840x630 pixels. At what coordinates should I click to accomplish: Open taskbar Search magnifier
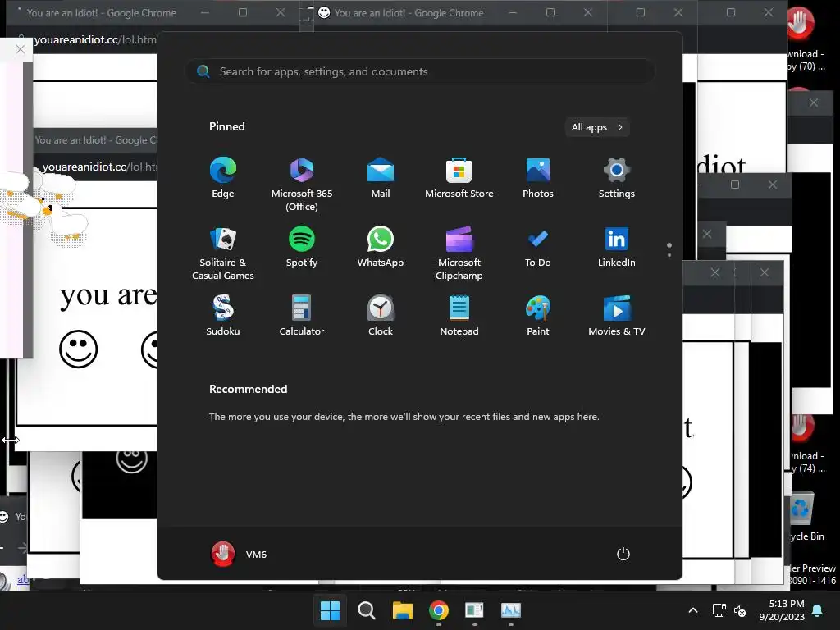pos(367,610)
